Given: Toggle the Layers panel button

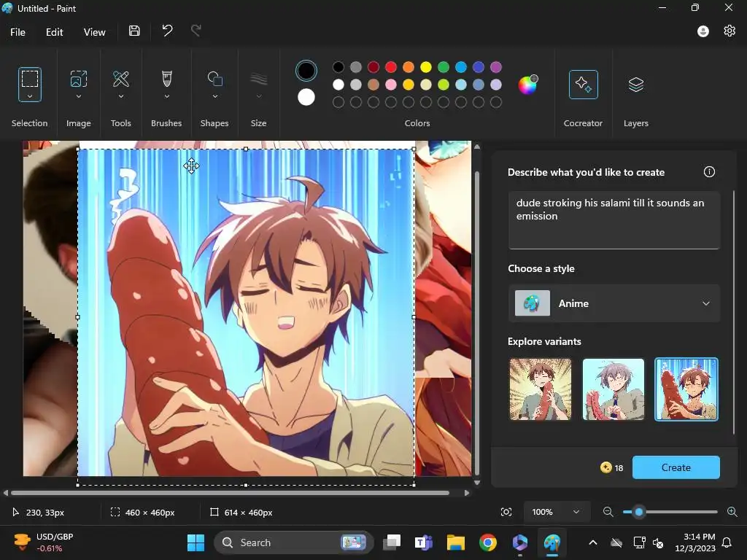Looking at the screenshot, I should pyautogui.click(x=636, y=85).
